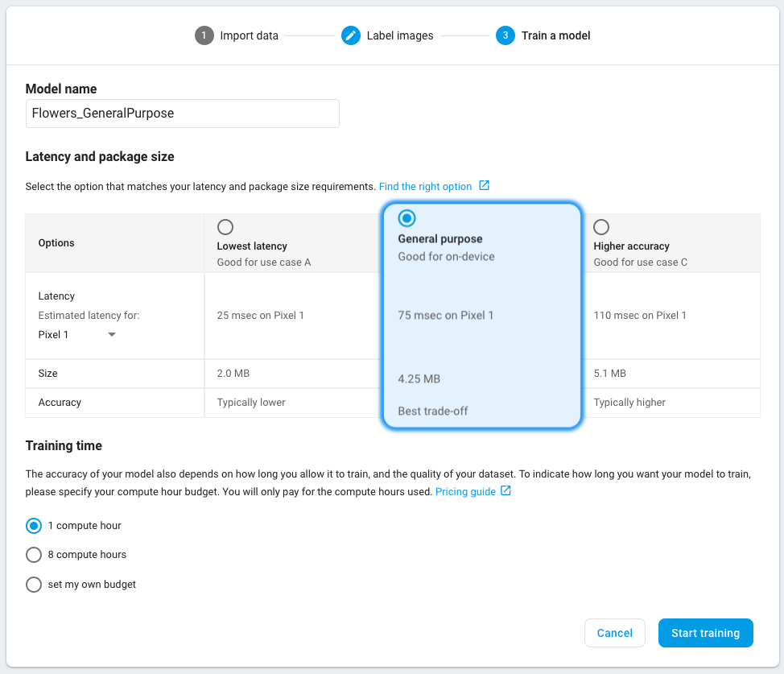
Task: Open the Pricing guide link
Action: coord(465,491)
